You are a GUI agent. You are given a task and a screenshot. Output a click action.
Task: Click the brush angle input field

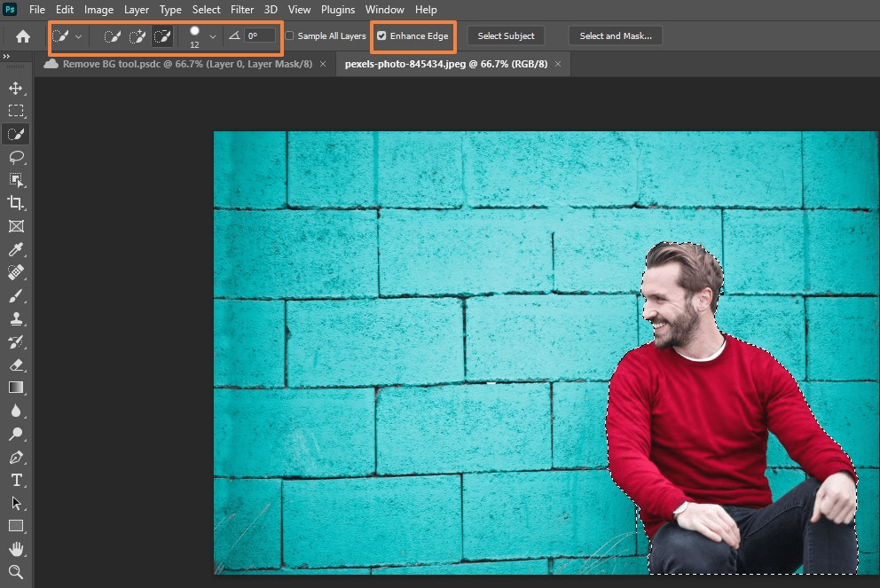(x=260, y=35)
